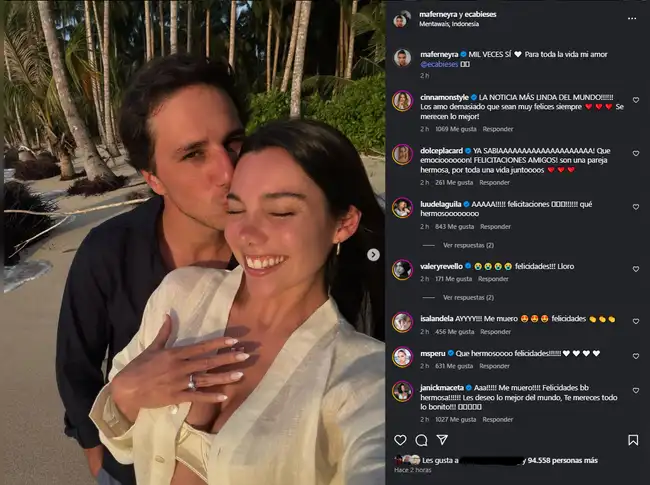This screenshot has height=485, width=650.
Task: Go to next photo with arrow button
Action: tap(373, 255)
